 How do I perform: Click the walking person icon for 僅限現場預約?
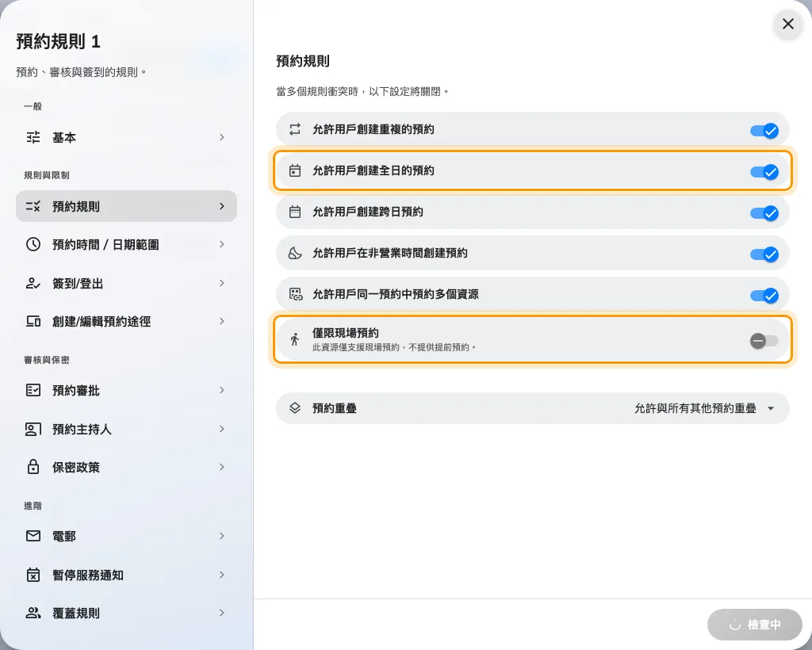click(295, 339)
